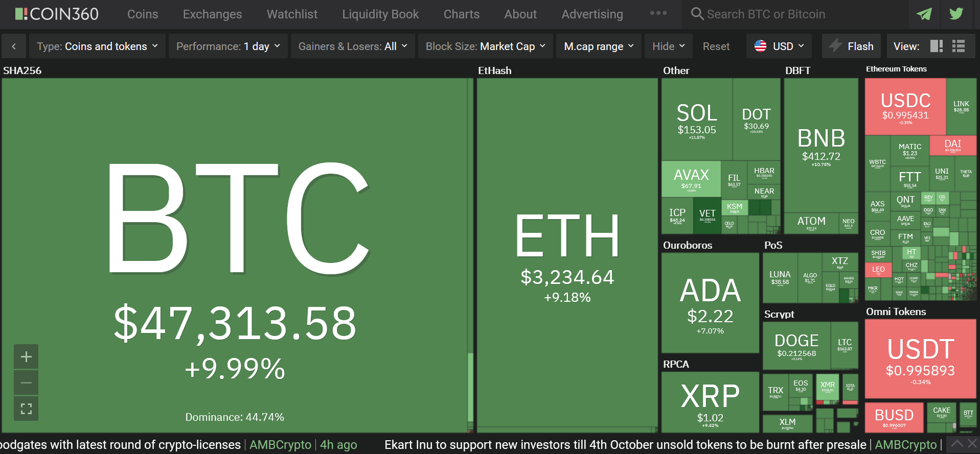
Task: Select the USDC block
Action: 905,107
